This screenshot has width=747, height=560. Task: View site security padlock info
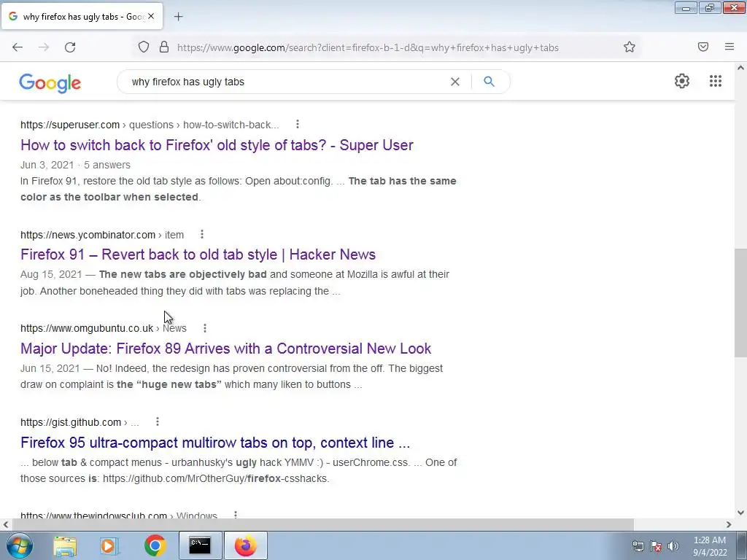[164, 47]
